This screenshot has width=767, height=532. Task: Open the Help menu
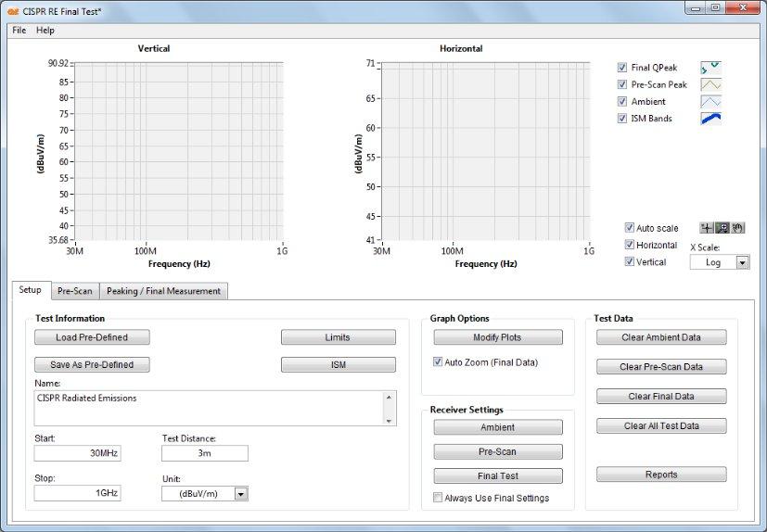45,31
